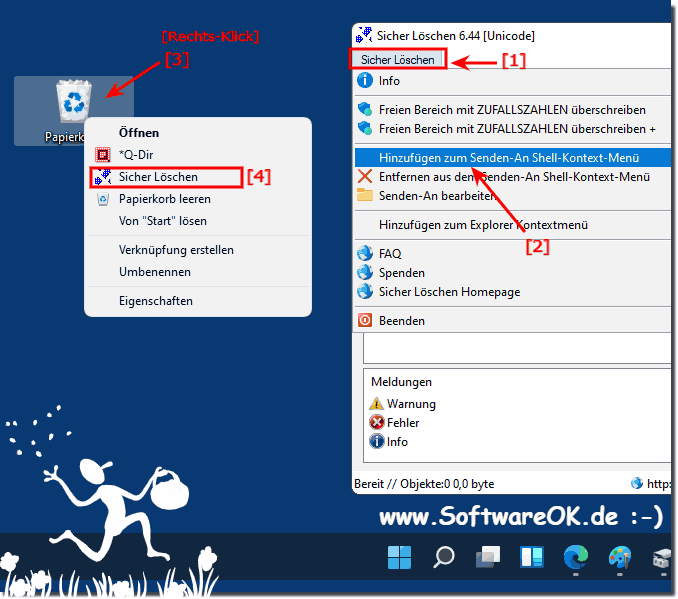
Task: Open Sicher Löschen Homepage entry
Action: click(x=513, y=291)
